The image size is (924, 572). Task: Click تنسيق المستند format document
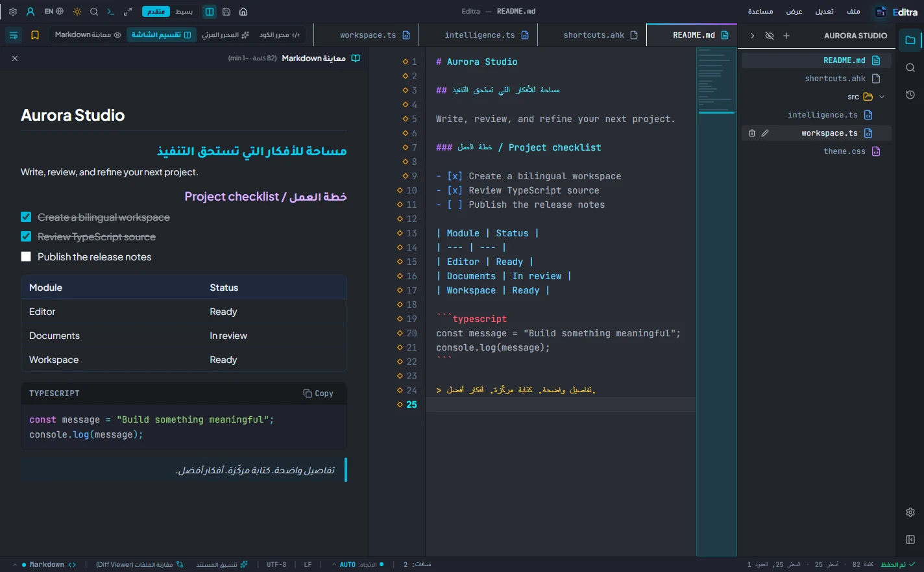(222, 564)
